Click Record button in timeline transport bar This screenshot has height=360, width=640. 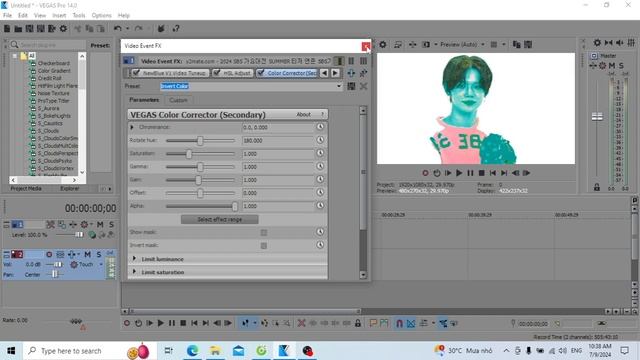(127, 323)
